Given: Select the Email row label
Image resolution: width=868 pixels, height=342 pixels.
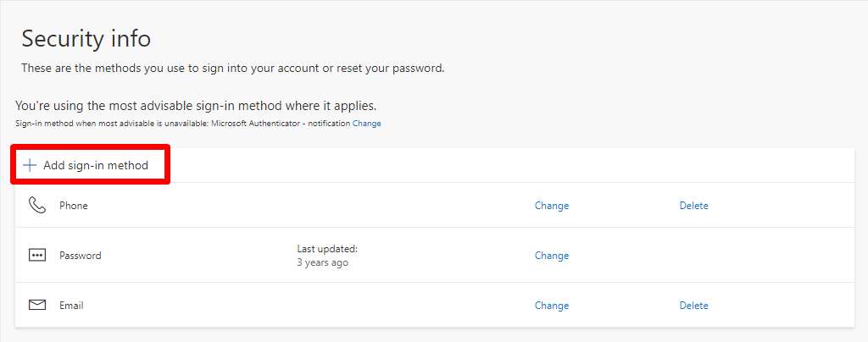Looking at the screenshot, I should click(71, 305).
